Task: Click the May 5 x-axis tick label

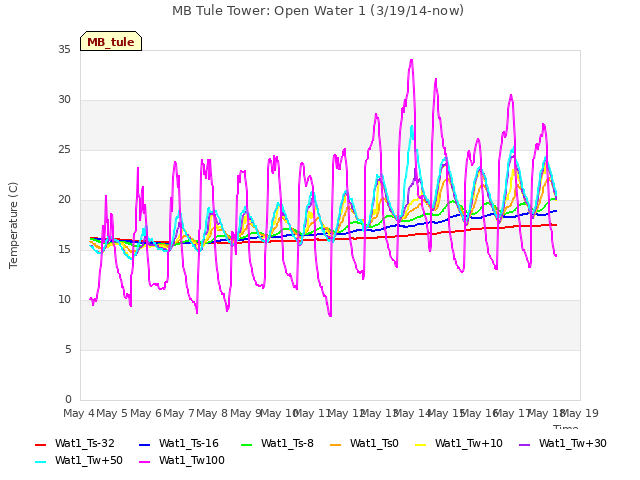Action: pos(111,413)
